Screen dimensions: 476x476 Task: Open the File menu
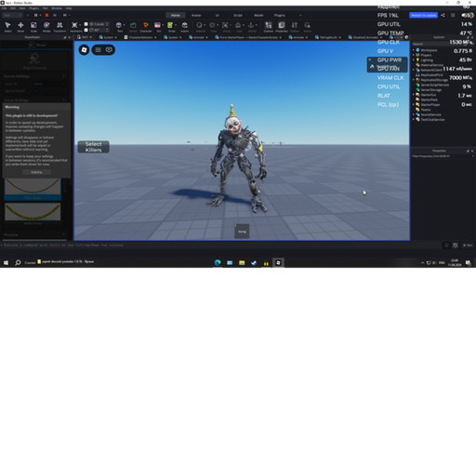coord(4,8)
